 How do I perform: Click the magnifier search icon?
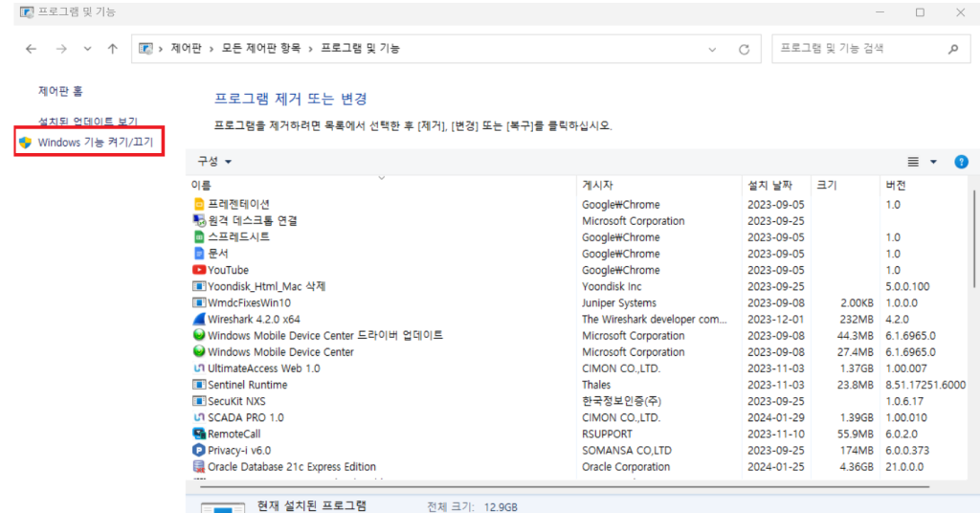click(x=953, y=49)
